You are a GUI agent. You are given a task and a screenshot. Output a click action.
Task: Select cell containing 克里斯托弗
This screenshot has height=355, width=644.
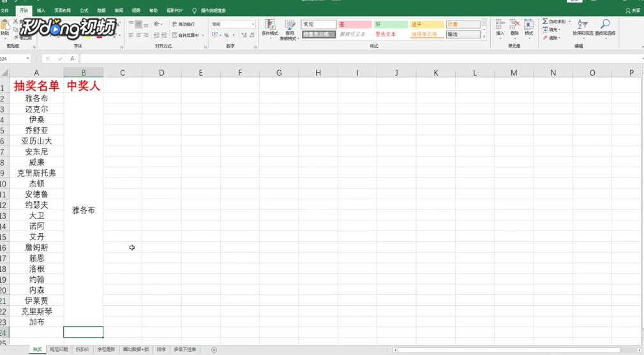pos(36,173)
